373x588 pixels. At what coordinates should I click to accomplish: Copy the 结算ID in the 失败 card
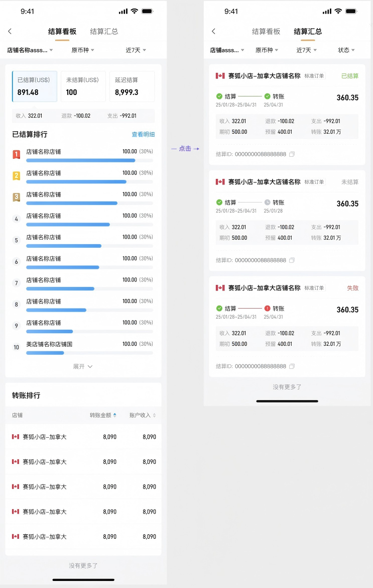click(292, 366)
